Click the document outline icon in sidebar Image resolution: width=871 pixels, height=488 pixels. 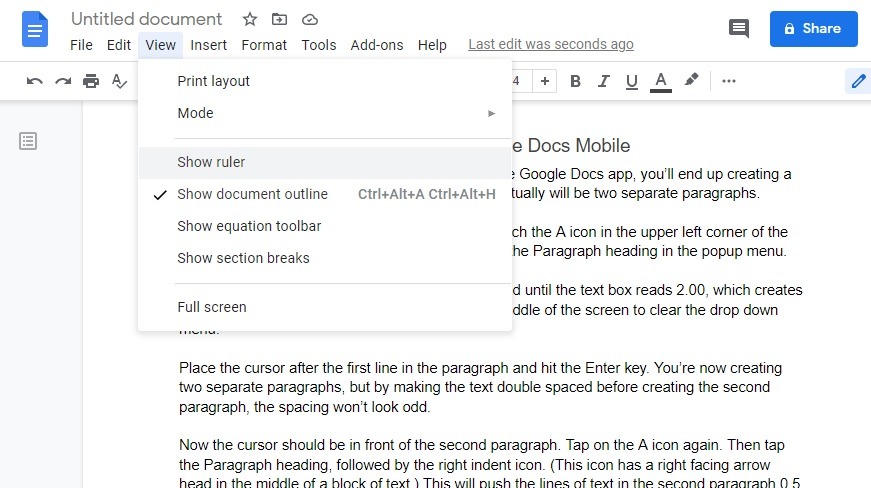tap(29, 141)
